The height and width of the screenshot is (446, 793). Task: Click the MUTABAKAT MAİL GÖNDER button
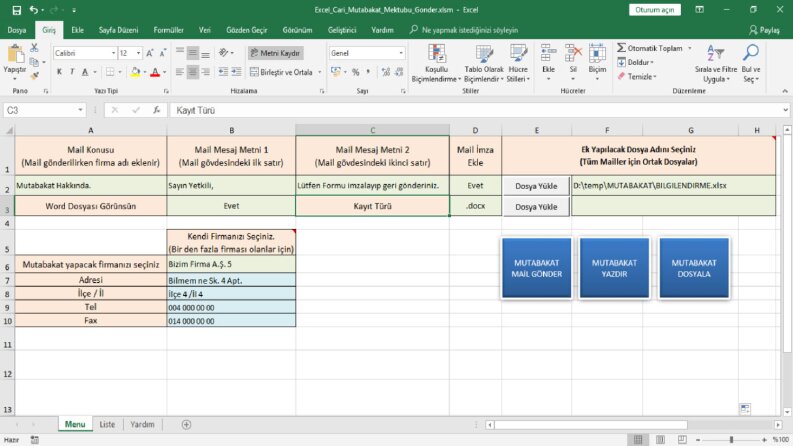[537, 268]
